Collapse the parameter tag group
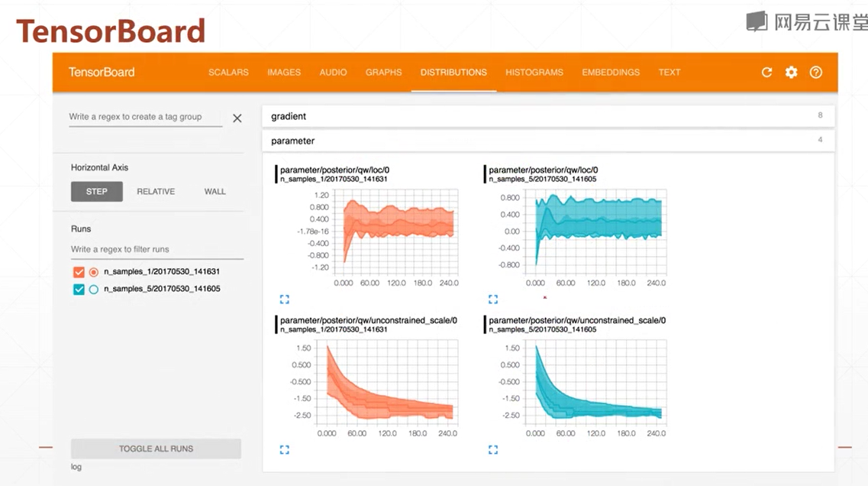Image resolution: width=868 pixels, height=486 pixels. [548, 141]
